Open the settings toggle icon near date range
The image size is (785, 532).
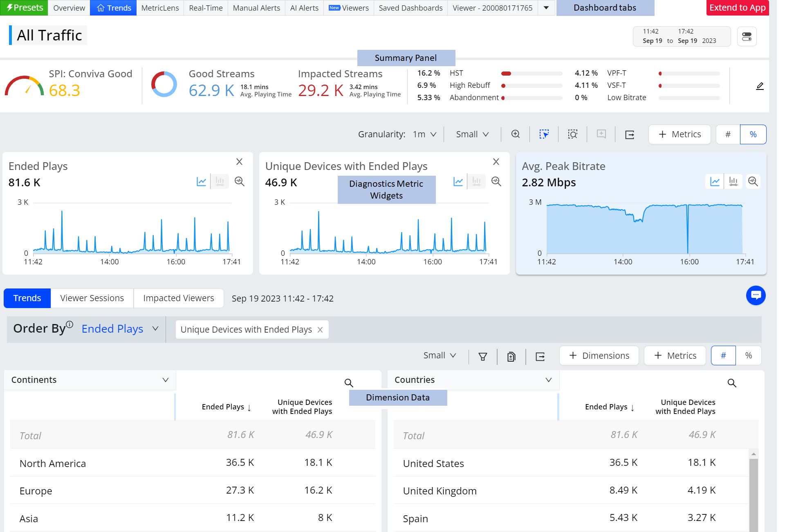(747, 37)
